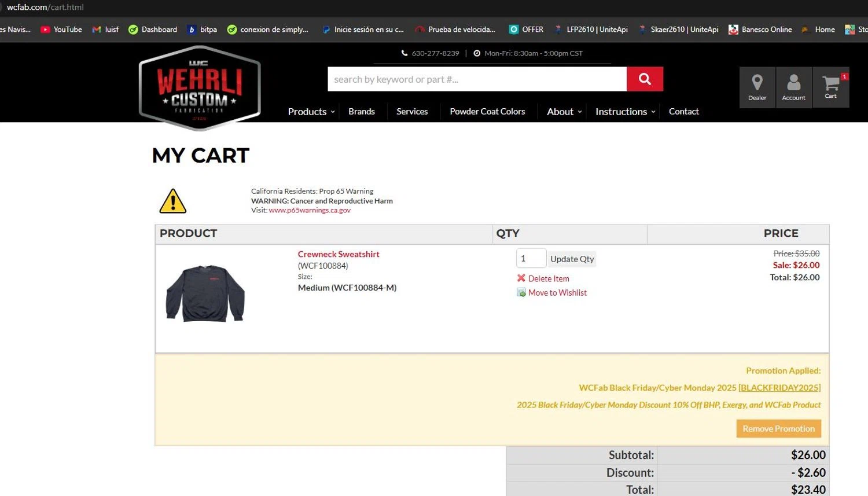Click the Discount - $2.60 amount

[808, 472]
